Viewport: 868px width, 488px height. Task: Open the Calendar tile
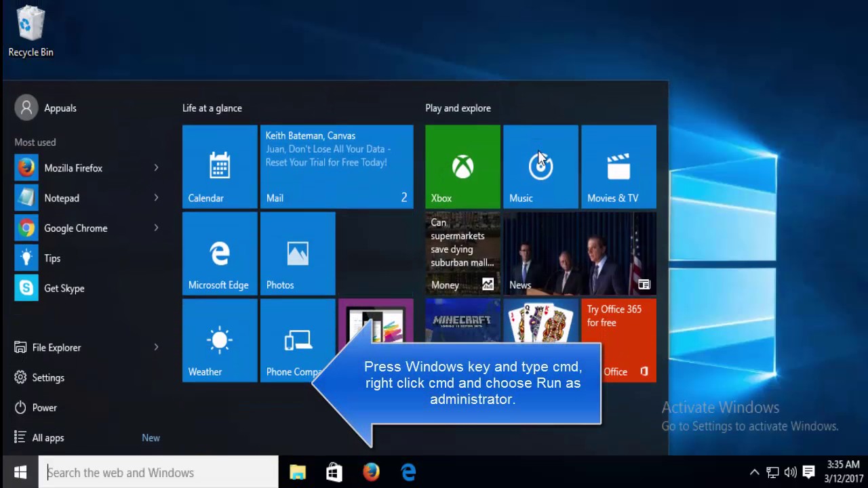point(220,166)
